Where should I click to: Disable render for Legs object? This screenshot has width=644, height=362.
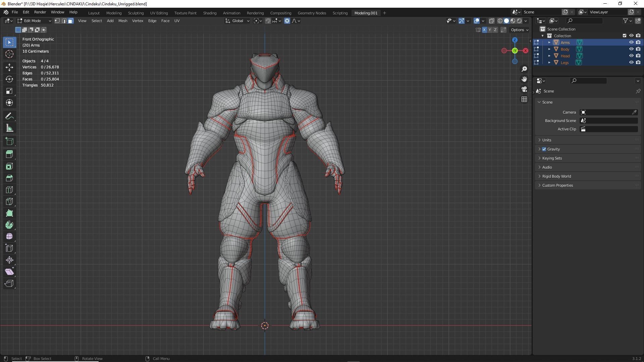click(x=638, y=62)
